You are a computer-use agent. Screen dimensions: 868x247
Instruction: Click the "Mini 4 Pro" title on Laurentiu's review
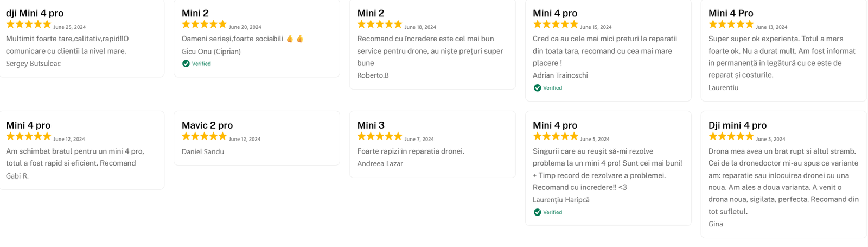click(x=731, y=13)
